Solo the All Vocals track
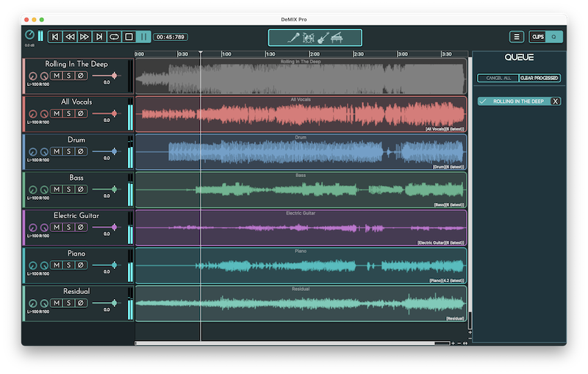This screenshot has width=588, height=374. click(68, 113)
